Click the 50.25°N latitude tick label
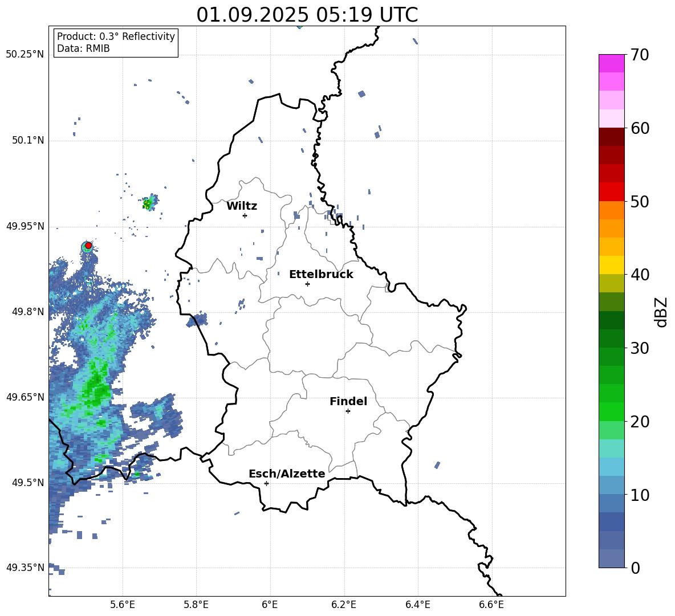 25,55
